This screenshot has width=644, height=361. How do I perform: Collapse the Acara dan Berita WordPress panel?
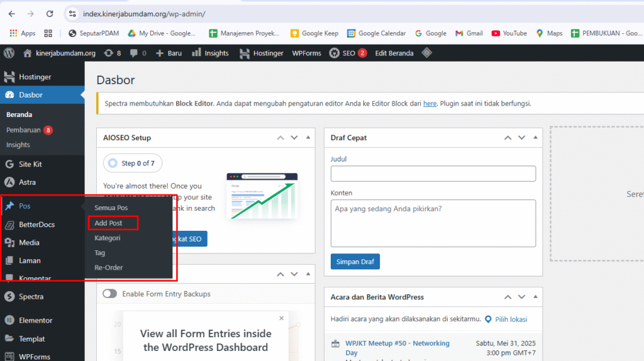tap(535, 297)
